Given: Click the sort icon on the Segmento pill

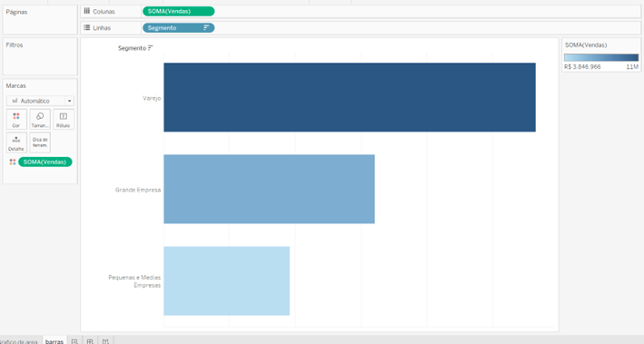Looking at the screenshot, I should click(x=206, y=28).
